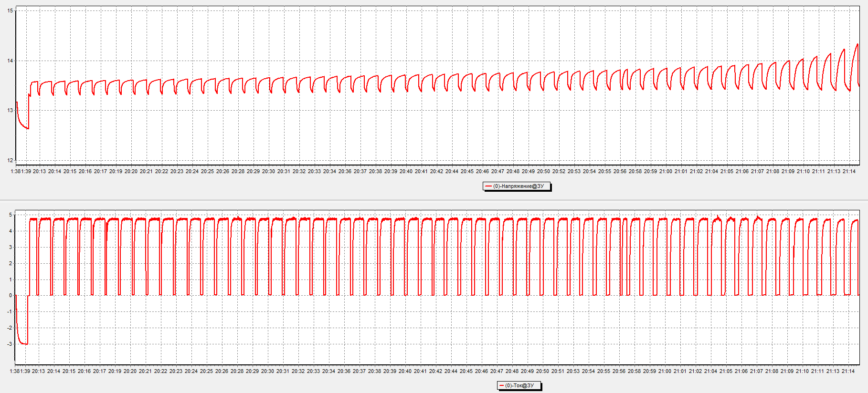Click 20:13 time label under current chart
The image size is (868, 393).
pos(39,371)
